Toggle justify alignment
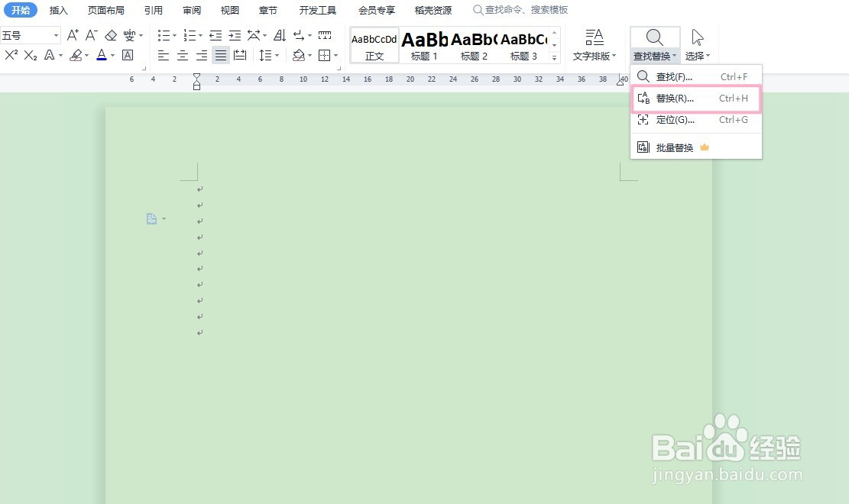The image size is (849, 504). click(220, 55)
